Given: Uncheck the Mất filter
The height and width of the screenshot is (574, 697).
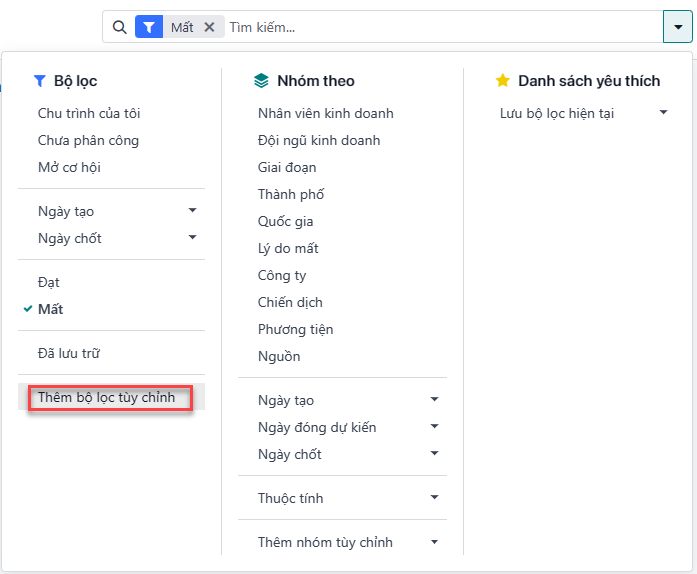Looking at the screenshot, I should click(50, 309).
